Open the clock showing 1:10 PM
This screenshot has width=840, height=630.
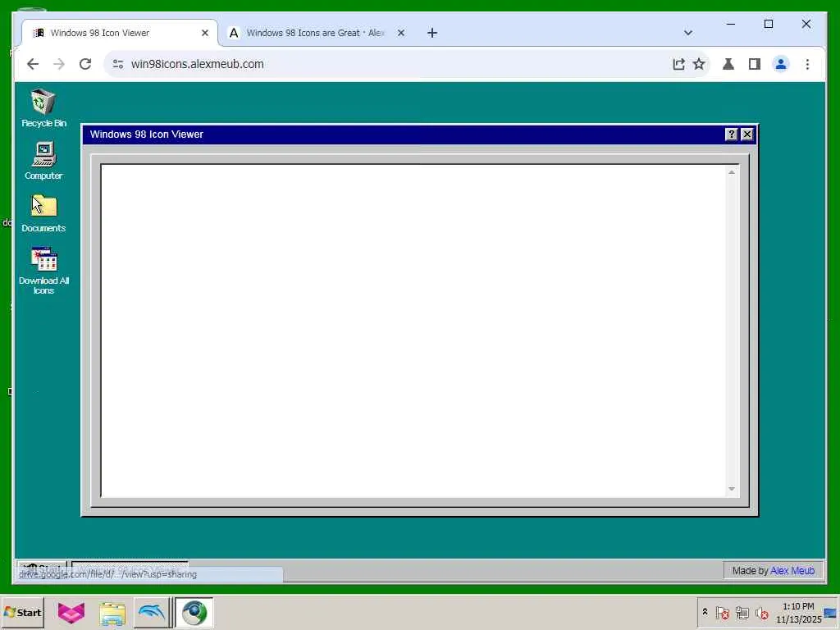pos(798,612)
